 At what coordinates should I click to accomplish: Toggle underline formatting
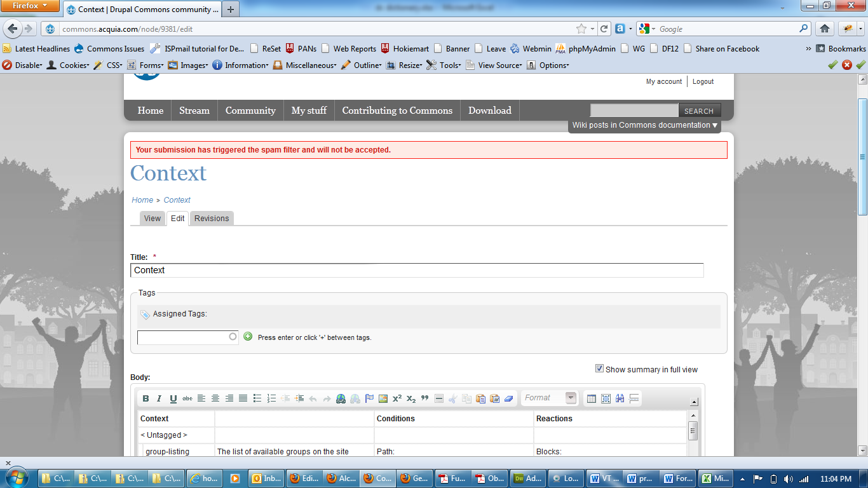pos(172,398)
